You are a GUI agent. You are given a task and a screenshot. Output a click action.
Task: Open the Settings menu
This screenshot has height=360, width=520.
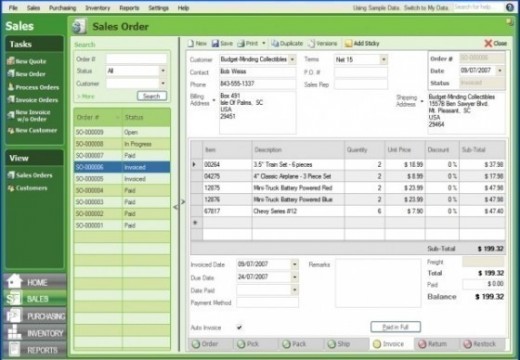click(x=158, y=8)
